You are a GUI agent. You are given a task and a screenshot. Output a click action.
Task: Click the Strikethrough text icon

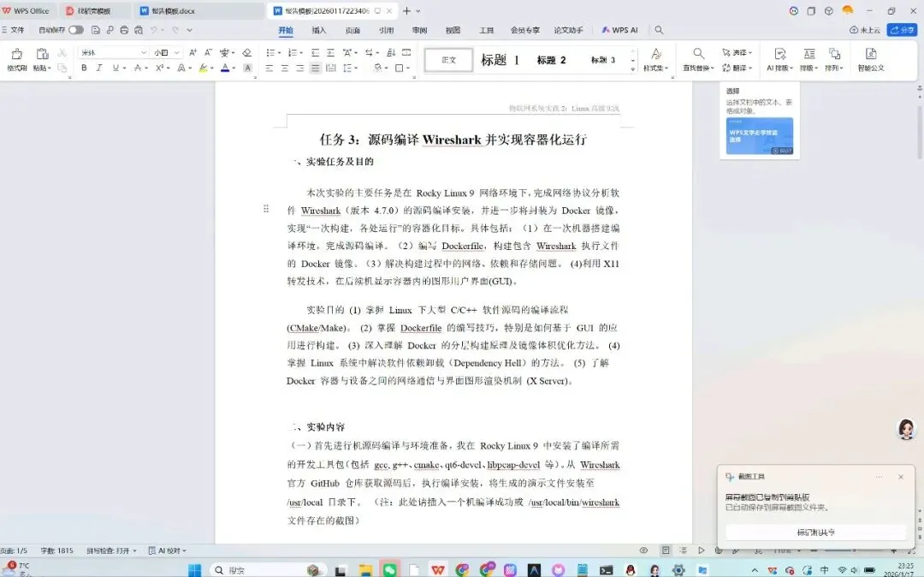click(x=137, y=68)
